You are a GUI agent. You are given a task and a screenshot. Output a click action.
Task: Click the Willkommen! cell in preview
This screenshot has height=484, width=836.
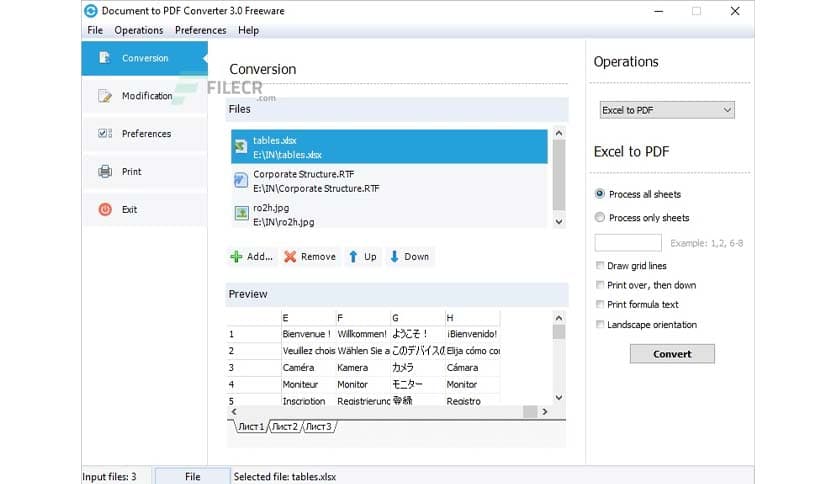point(363,334)
